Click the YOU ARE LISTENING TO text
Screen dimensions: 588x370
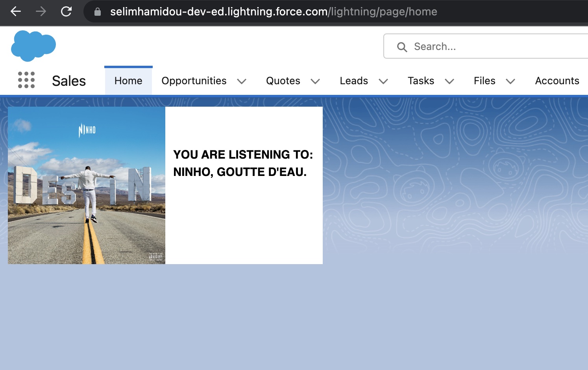[243, 154]
